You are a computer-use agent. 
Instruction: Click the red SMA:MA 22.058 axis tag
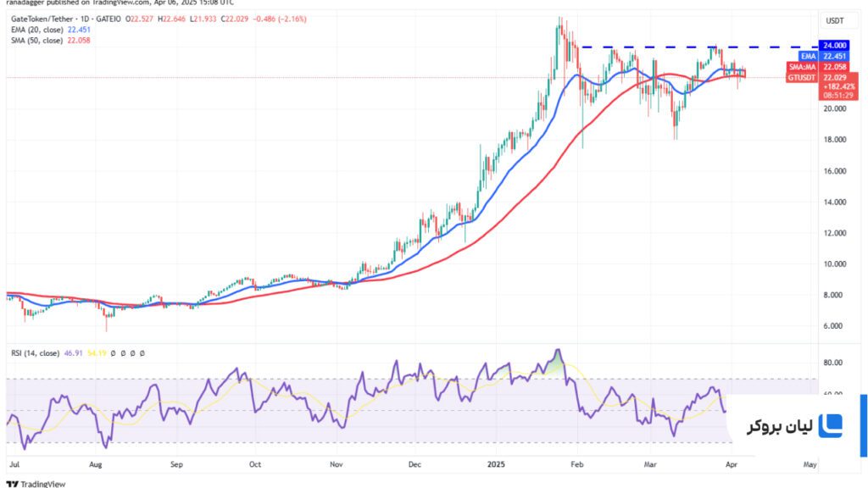tap(818, 67)
